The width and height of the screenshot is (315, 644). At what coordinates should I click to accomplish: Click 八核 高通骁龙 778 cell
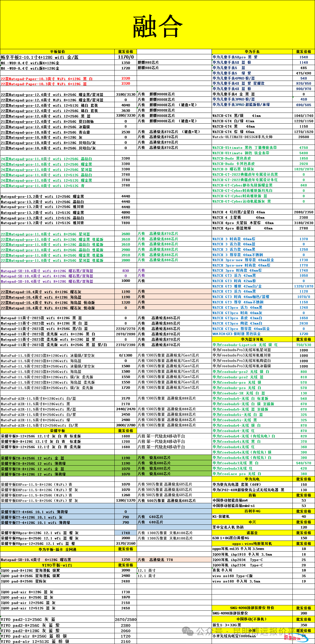174,560
